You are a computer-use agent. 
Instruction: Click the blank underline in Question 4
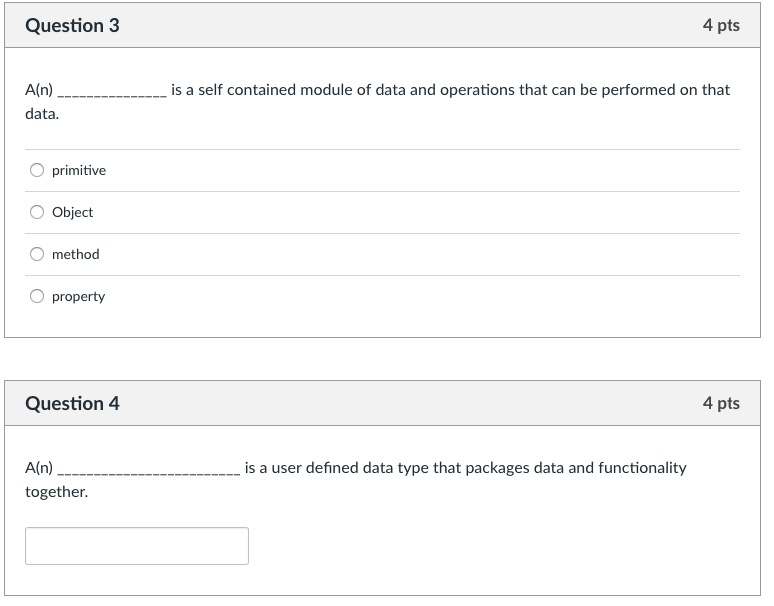148,472
